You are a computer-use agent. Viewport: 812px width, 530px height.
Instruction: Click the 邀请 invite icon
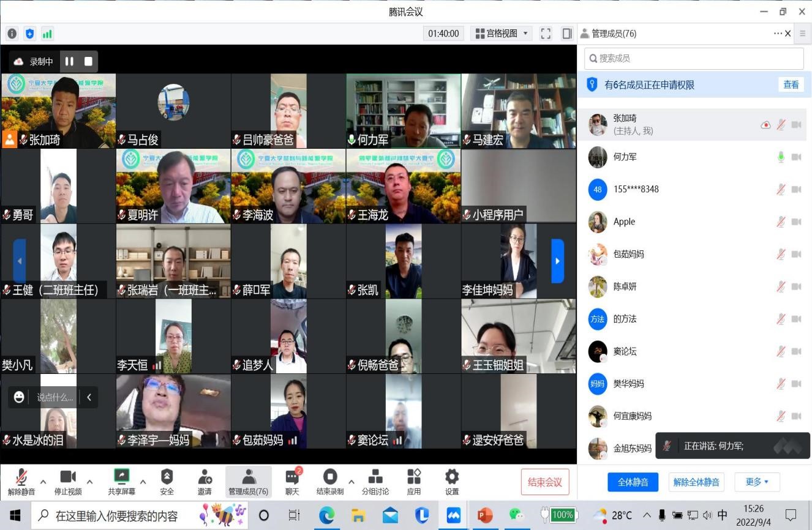205,481
